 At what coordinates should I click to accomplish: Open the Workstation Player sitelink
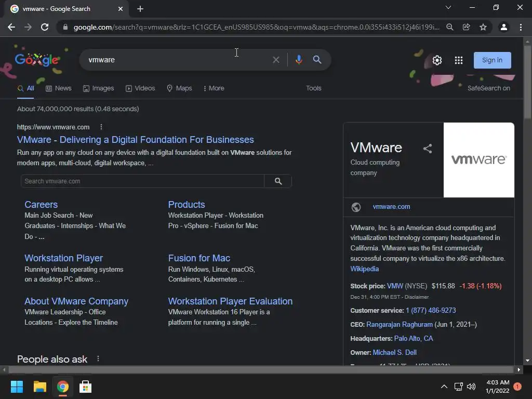pos(64,258)
